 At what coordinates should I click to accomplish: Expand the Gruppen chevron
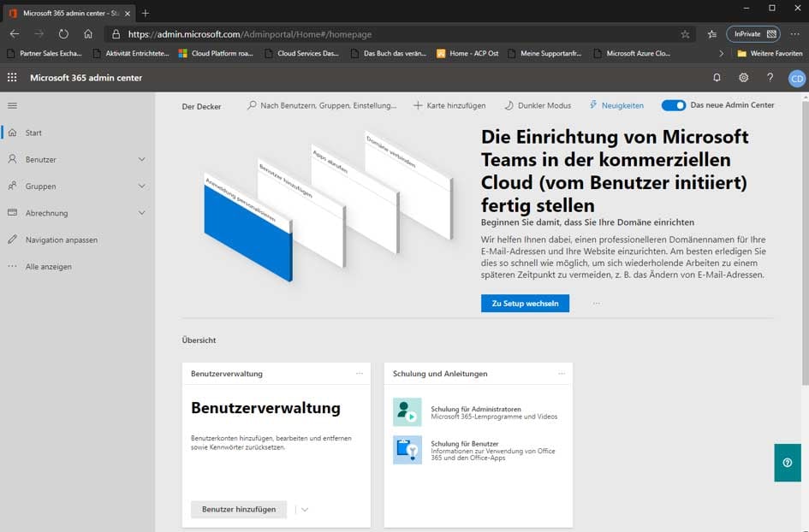tap(142, 186)
